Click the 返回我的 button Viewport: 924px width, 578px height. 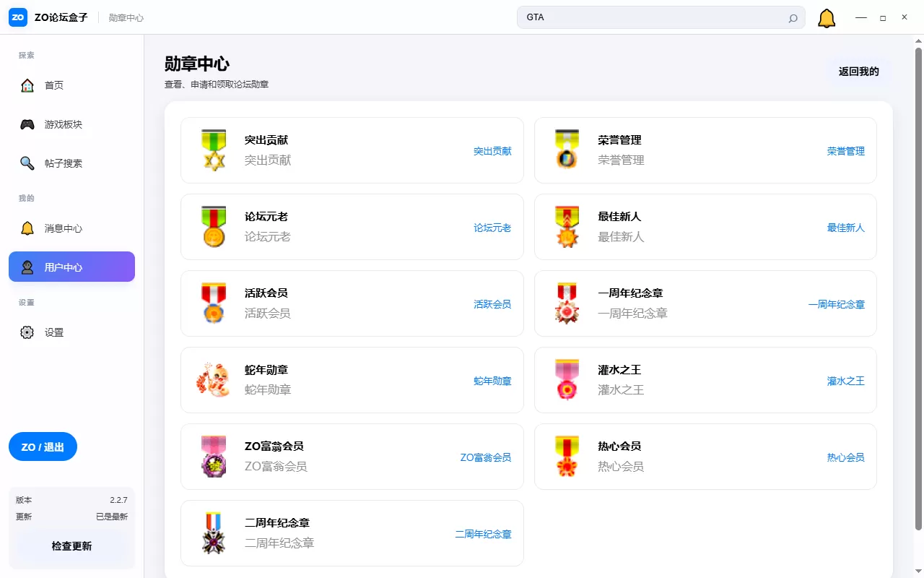coord(859,72)
